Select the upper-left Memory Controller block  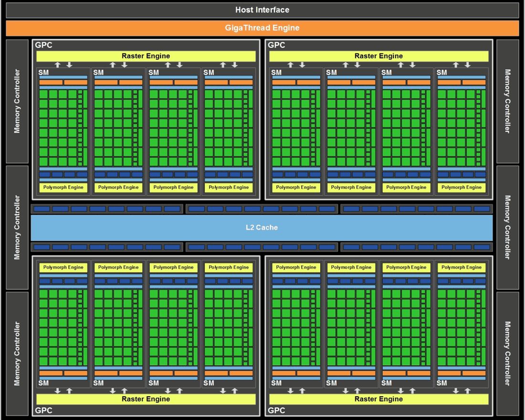click(x=17, y=101)
